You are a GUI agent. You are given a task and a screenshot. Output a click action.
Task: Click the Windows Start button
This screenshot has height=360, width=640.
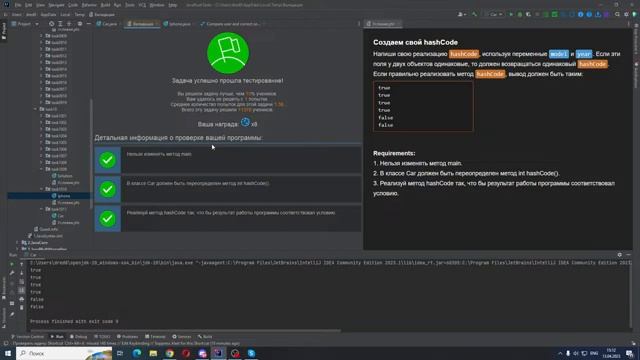point(8,353)
